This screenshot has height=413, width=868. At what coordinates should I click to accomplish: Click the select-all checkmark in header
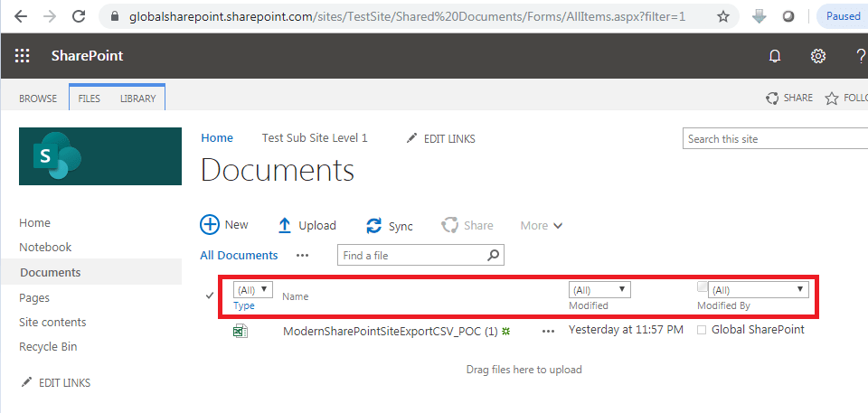[x=210, y=296]
